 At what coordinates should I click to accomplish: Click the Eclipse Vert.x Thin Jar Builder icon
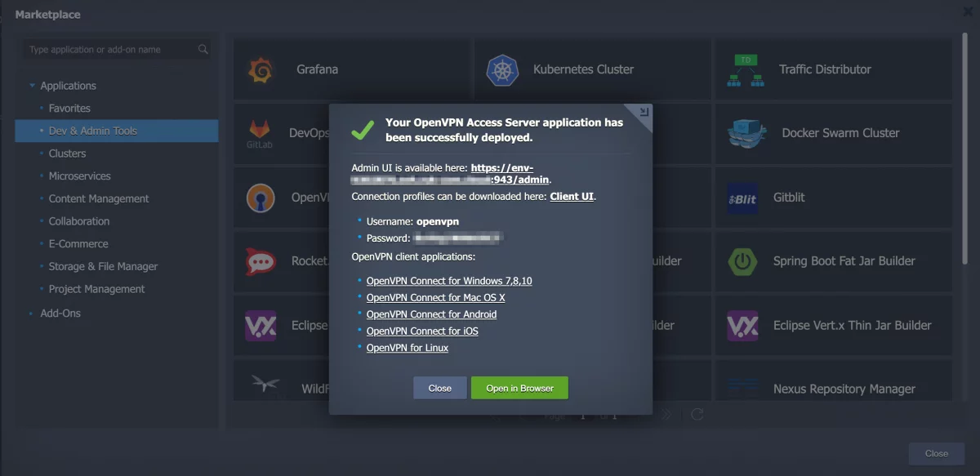(x=742, y=325)
